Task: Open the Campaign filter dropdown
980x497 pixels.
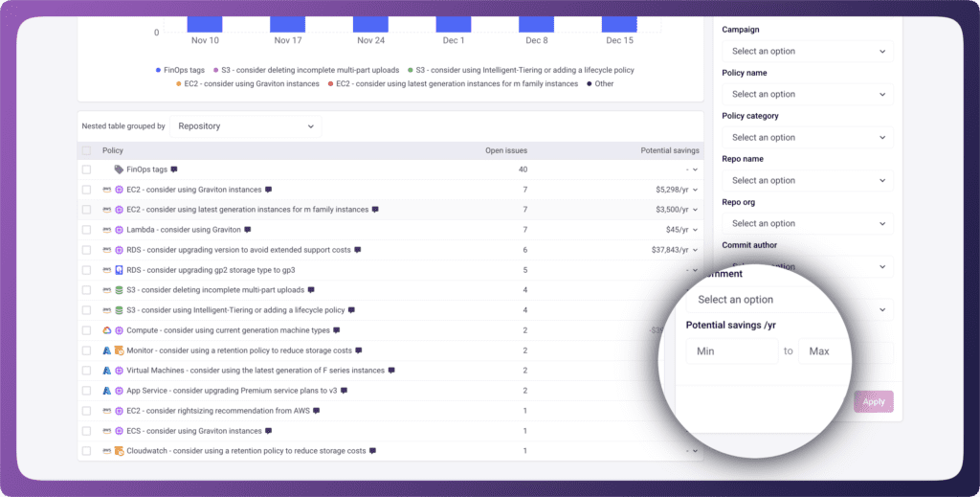Action: click(807, 51)
